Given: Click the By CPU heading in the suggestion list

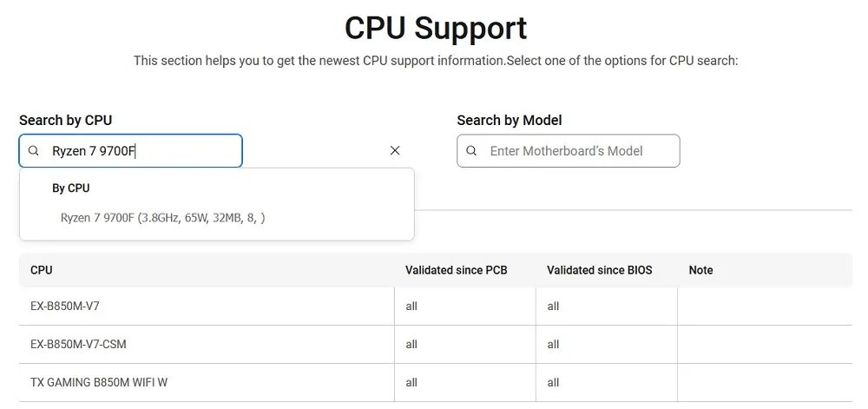Looking at the screenshot, I should [x=71, y=188].
